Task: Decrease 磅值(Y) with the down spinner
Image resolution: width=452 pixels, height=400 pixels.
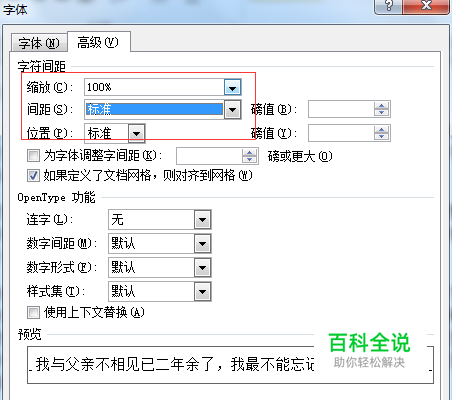Action: [381, 137]
